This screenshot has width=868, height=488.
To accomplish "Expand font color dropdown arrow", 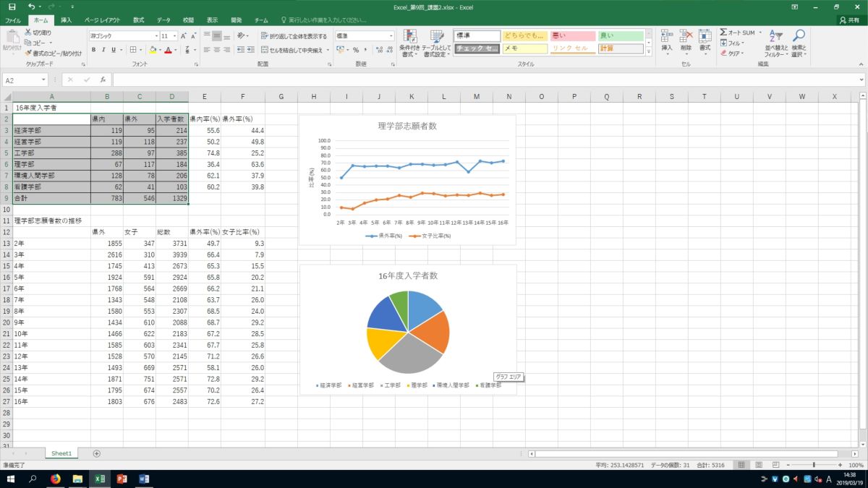I will (176, 50).
